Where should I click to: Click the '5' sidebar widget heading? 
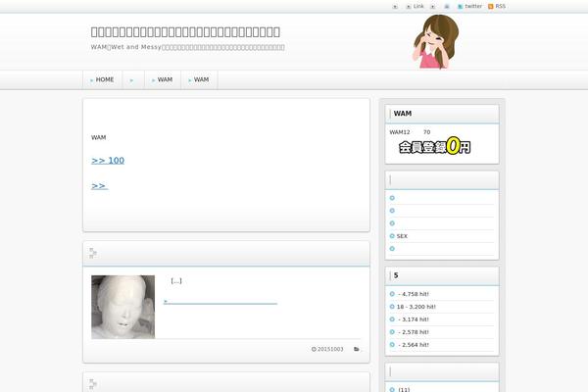[396, 275]
